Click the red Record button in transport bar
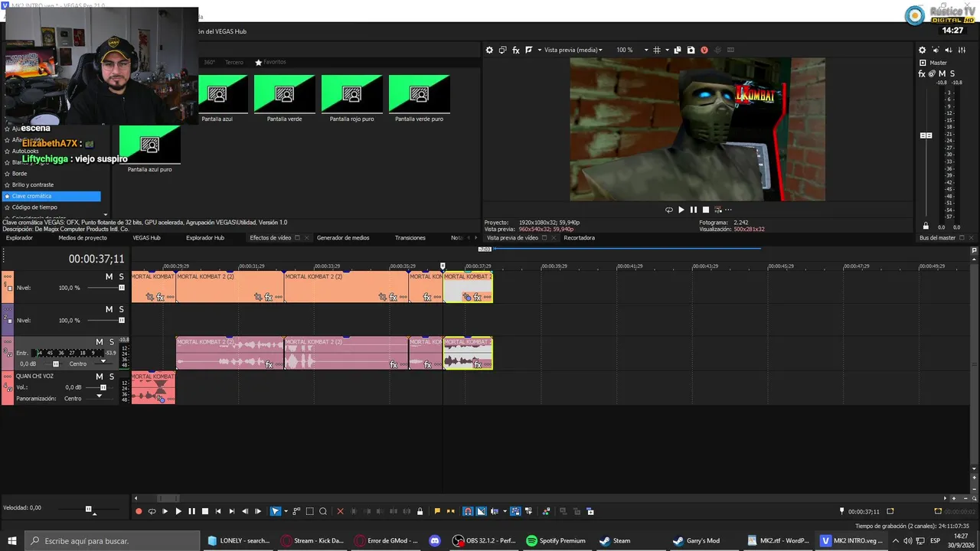980x551 pixels. 139,511
